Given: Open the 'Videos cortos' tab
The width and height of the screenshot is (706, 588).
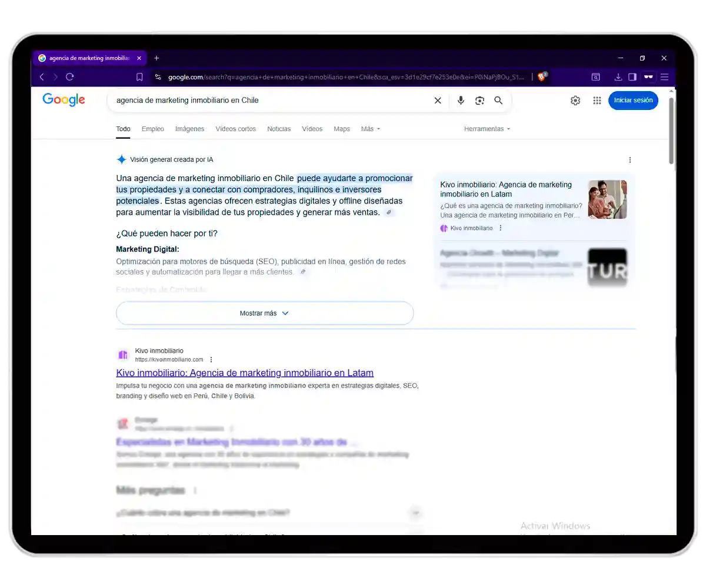Looking at the screenshot, I should click(235, 129).
